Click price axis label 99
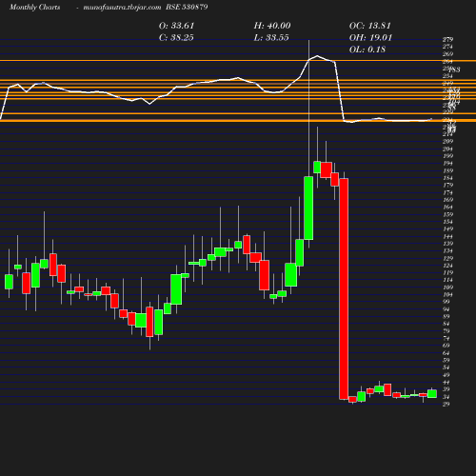This screenshot has width=476, height=476. (x=446, y=302)
